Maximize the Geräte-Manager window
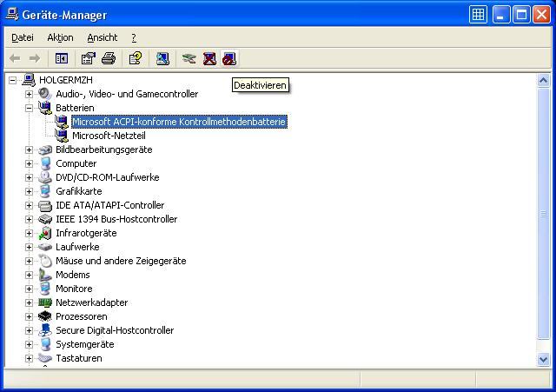This screenshot has width=556, height=392. [521, 15]
